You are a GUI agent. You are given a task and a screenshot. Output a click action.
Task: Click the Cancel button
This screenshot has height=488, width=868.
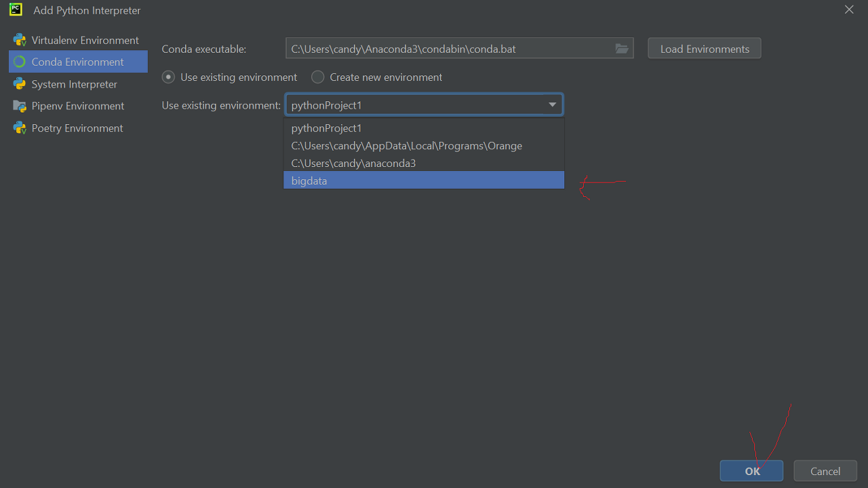coord(825,471)
